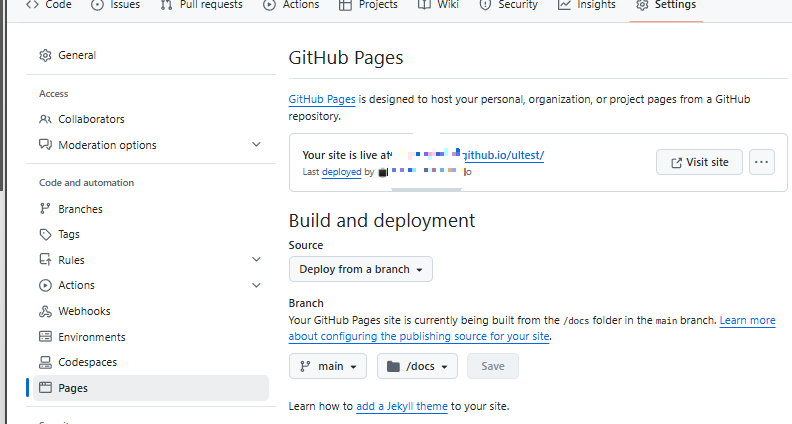
Task: Click the Insights graph icon in top nav
Action: coord(564,5)
